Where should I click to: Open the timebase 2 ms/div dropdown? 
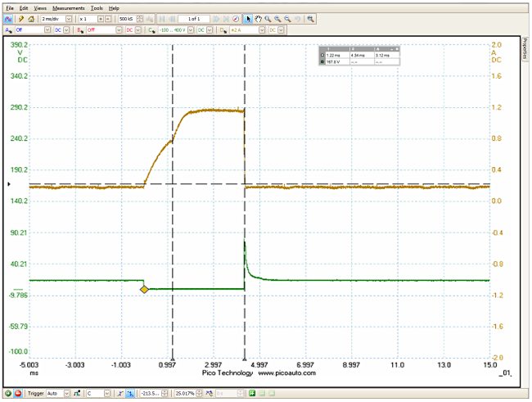click(x=67, y=18)
